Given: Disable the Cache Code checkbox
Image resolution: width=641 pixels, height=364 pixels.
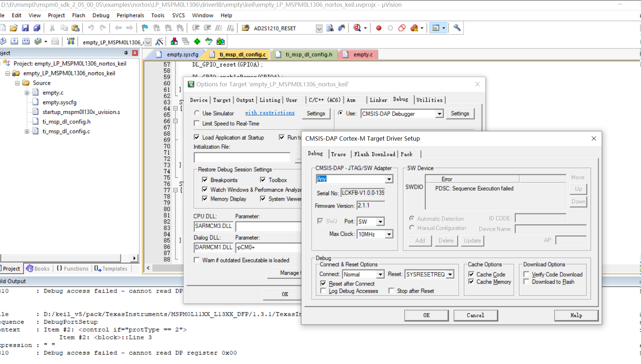Looking at the screenshot, I should [471, 274].
